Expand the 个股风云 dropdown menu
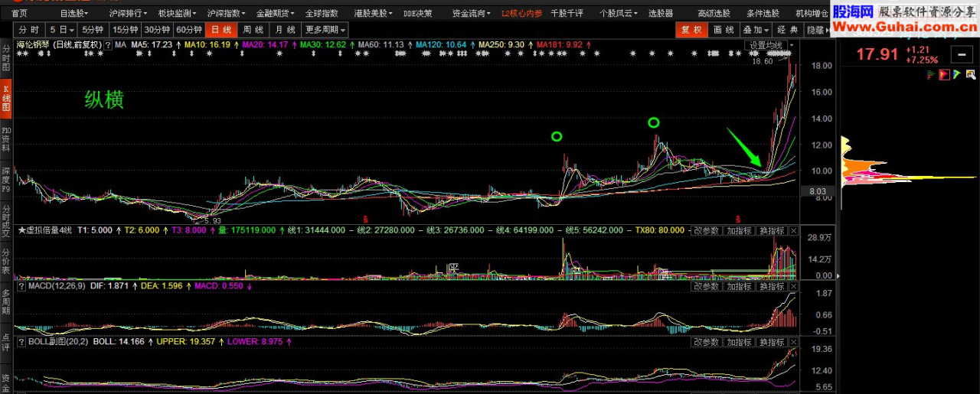980x394 pixels. [618, 13]
